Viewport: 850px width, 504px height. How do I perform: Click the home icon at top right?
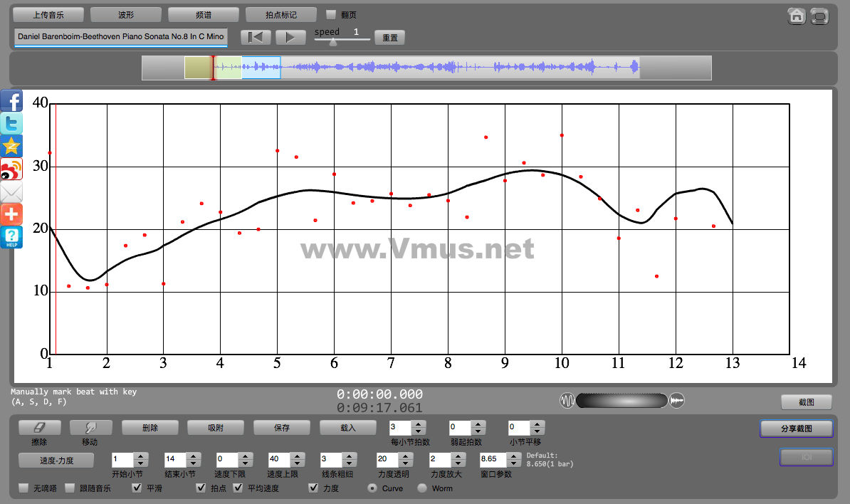pos(797,16)
